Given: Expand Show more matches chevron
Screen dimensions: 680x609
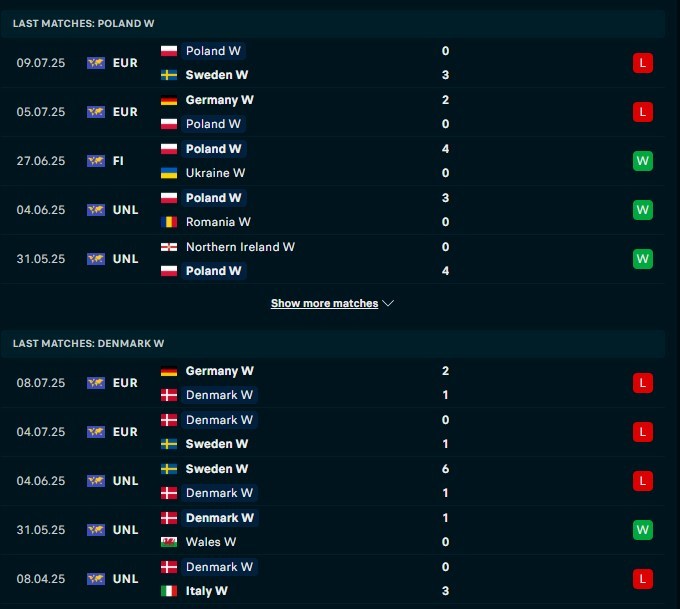Looking at the screenshot, I should tap(389, 303).
